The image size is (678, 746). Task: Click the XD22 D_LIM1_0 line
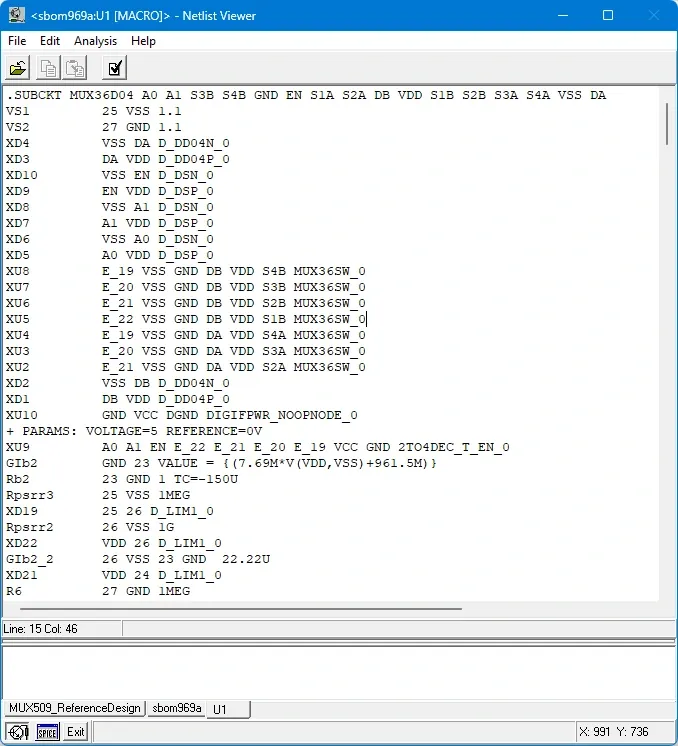click(x=114, y=543)
